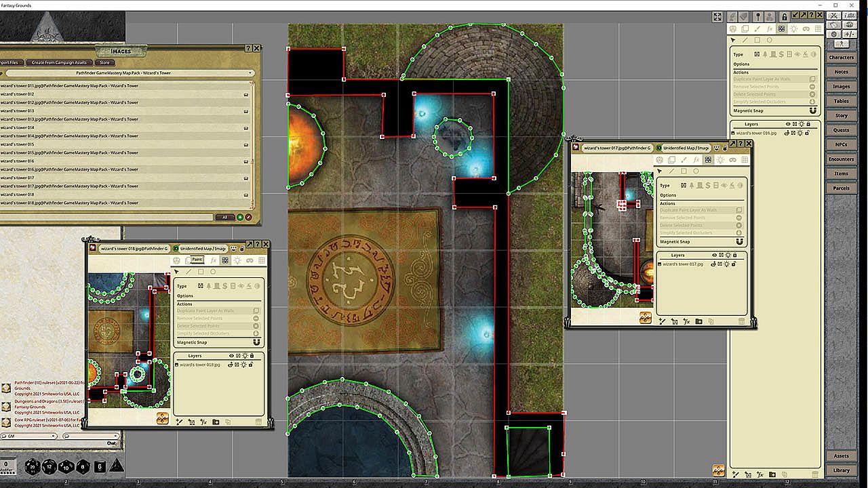Roll the d6 die
This screenshot has width=868, height=488.
click(x=99, y=466)
